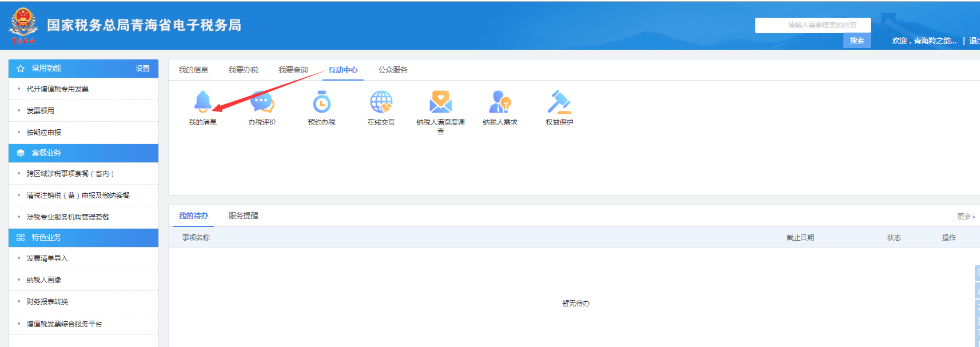Click layers icon beside 套餐业务
The height and width of the screenshot is (347, 980).
[x=21, y=153]
